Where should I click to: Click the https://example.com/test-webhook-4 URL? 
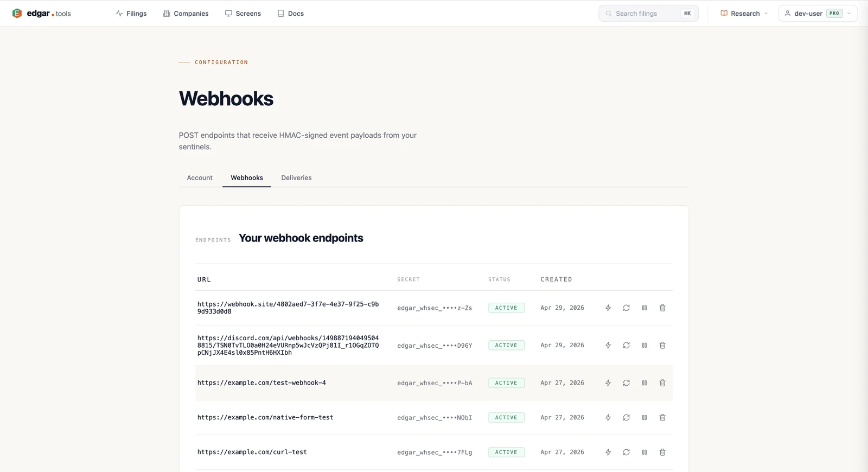pyautogui.click(x=261, y=383)
